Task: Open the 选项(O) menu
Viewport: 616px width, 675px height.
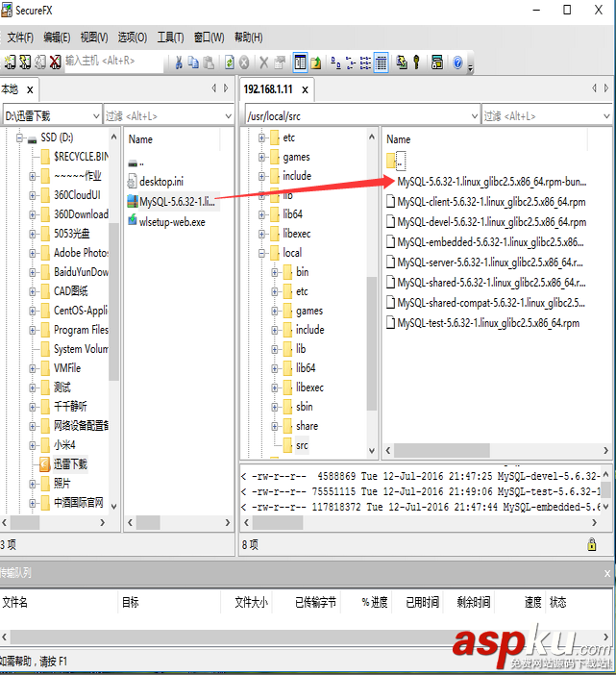Action: click(x=133, y=37)
